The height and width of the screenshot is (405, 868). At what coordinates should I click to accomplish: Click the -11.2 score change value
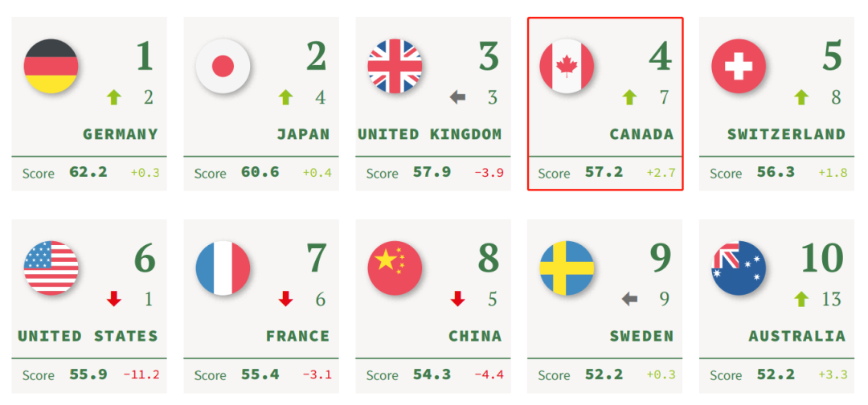click(141, 374)
